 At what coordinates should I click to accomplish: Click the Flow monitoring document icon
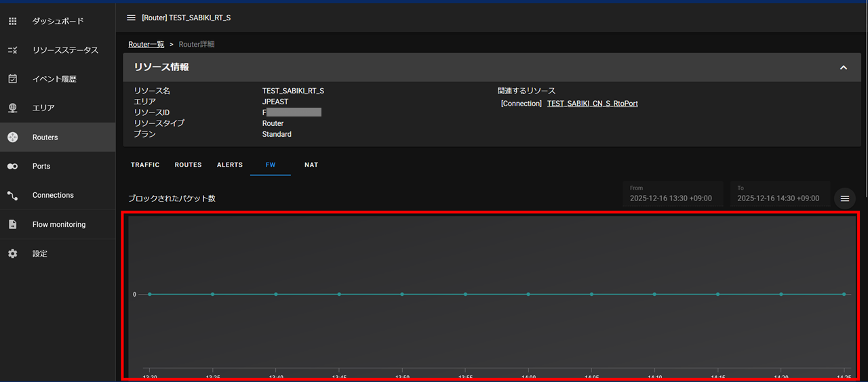[x=12, y=225]
